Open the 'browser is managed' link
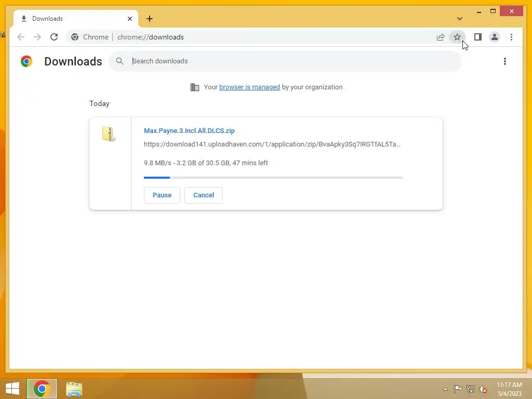This screenshot has width=532, height=399. [x=249, y=87]
